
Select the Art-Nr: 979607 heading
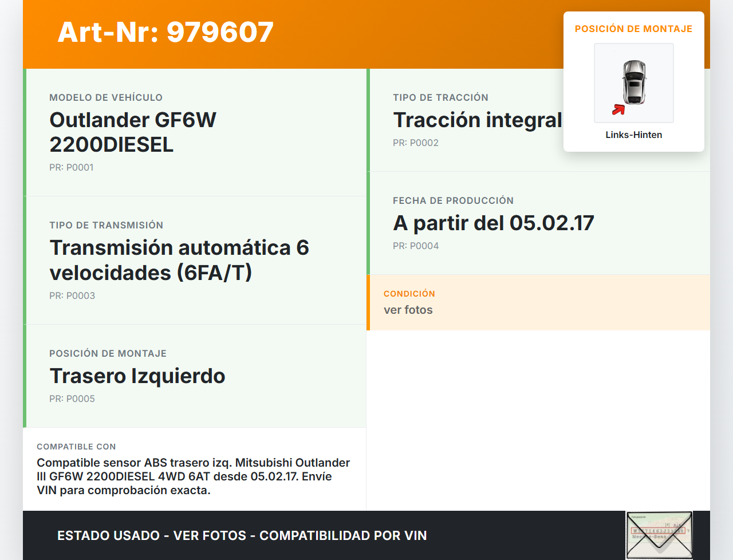165,32
